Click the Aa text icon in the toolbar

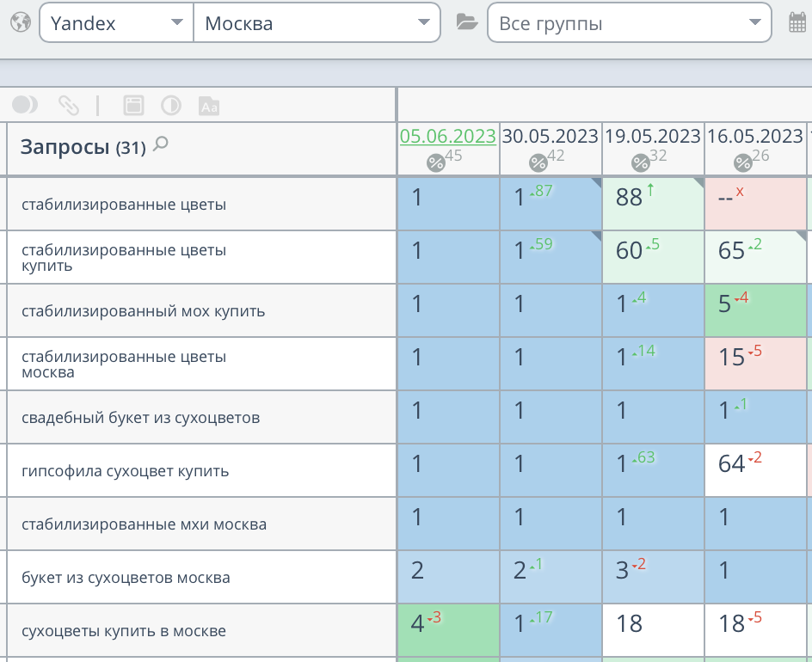click(209, 106)
